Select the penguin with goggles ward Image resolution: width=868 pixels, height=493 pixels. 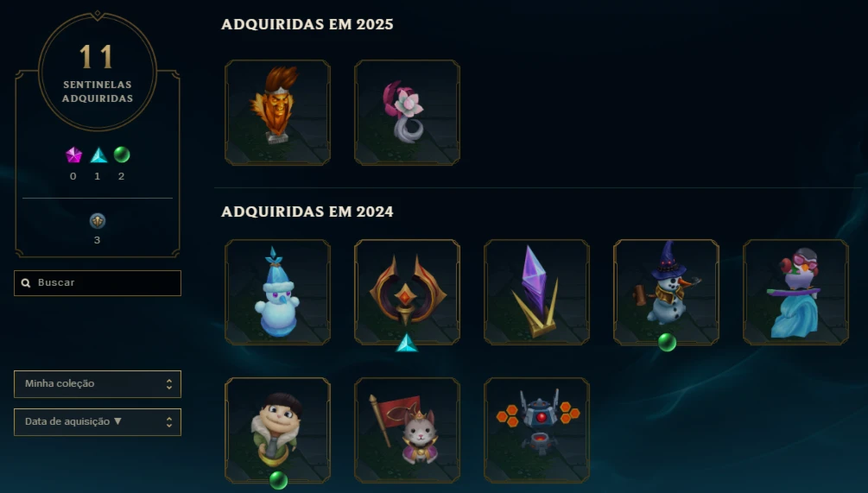(x=796, y=292)
